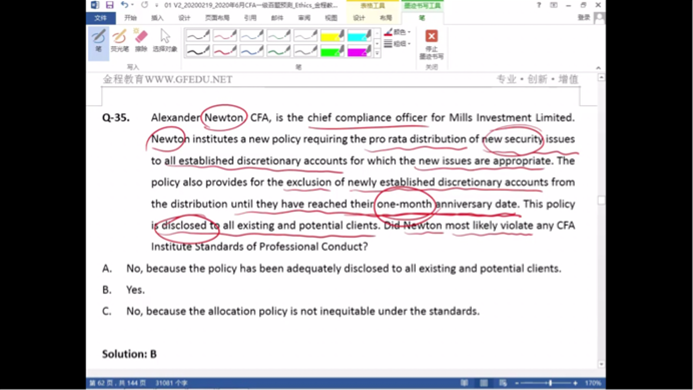
Task: Open the pen Color (颜色) dropdown
Action: 397,32
